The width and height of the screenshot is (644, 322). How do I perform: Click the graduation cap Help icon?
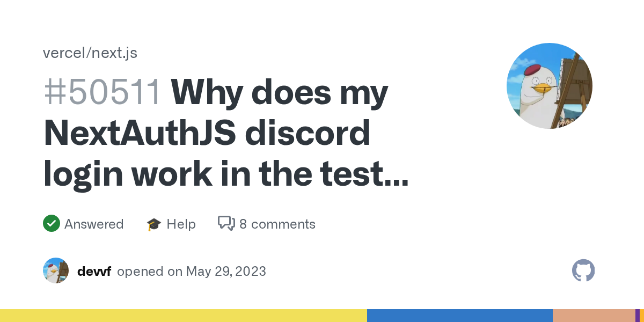click(x=154, y=224)
